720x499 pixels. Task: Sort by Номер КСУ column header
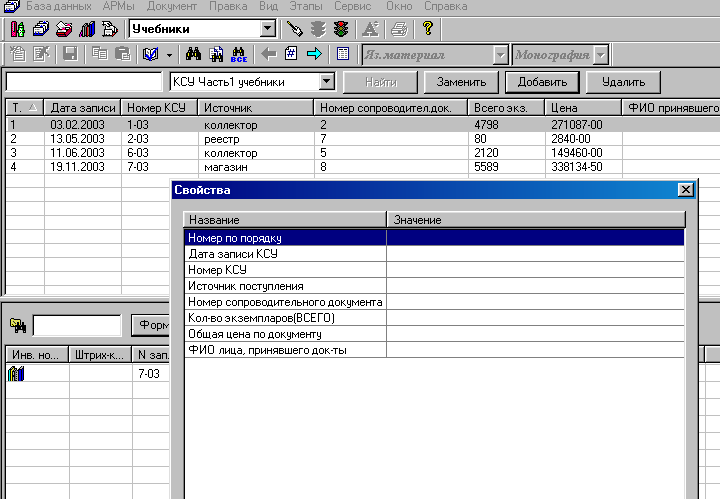coord(159,108)
